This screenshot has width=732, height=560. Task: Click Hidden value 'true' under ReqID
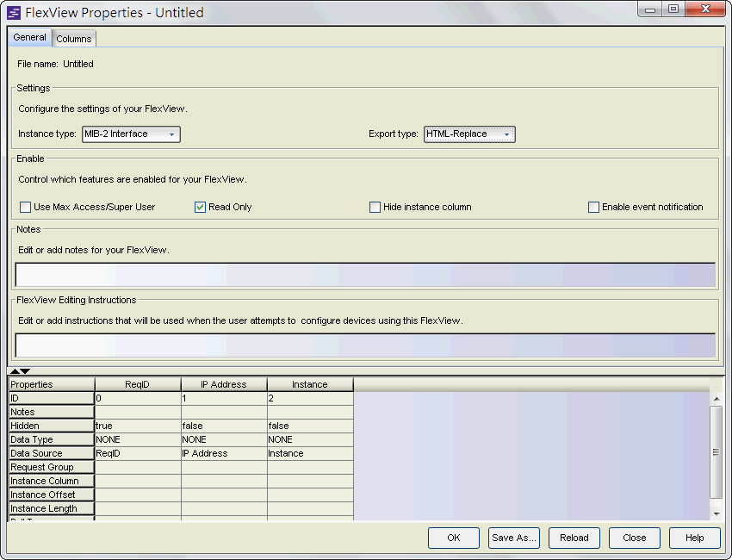pos(138,426)
